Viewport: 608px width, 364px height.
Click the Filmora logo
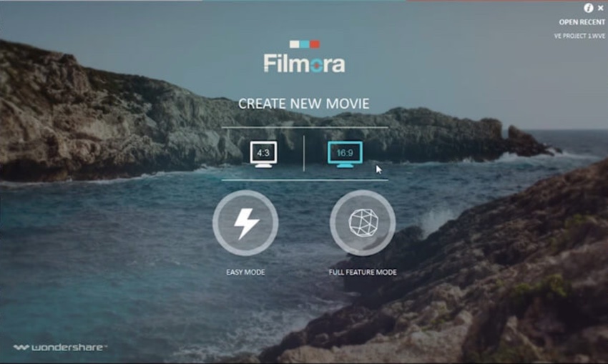[305, 56]
